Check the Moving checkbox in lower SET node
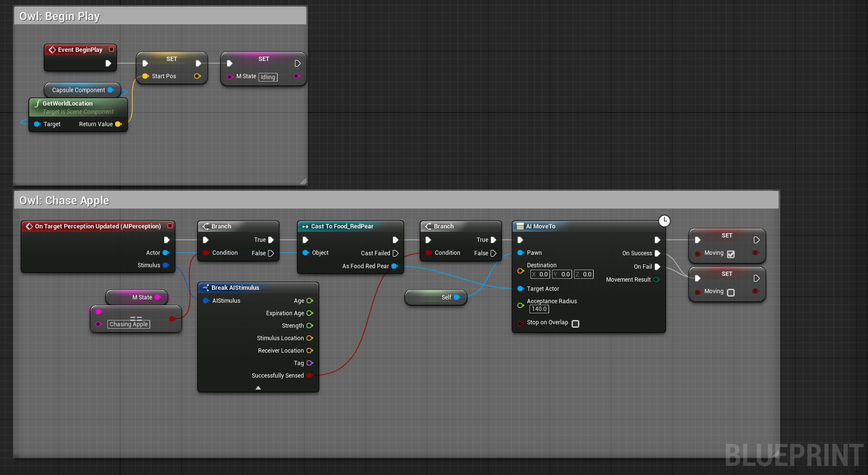This screenshot has width=868, height=475. coord(731,293)
